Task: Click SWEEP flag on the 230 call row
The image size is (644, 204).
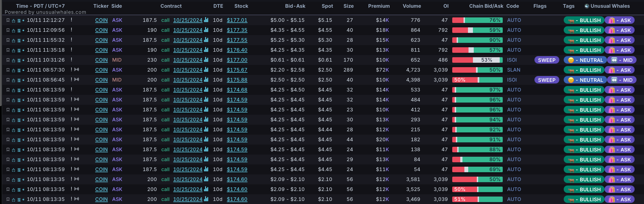Action: (x=547, y=60)
